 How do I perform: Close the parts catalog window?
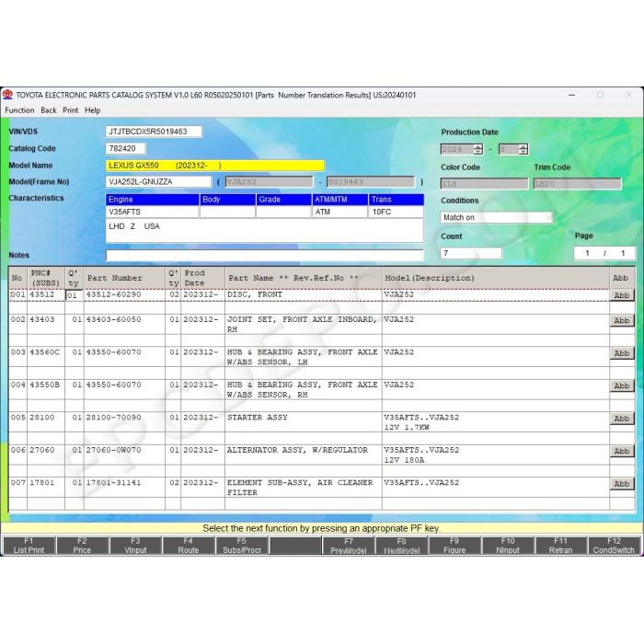(x=628, y=95)
